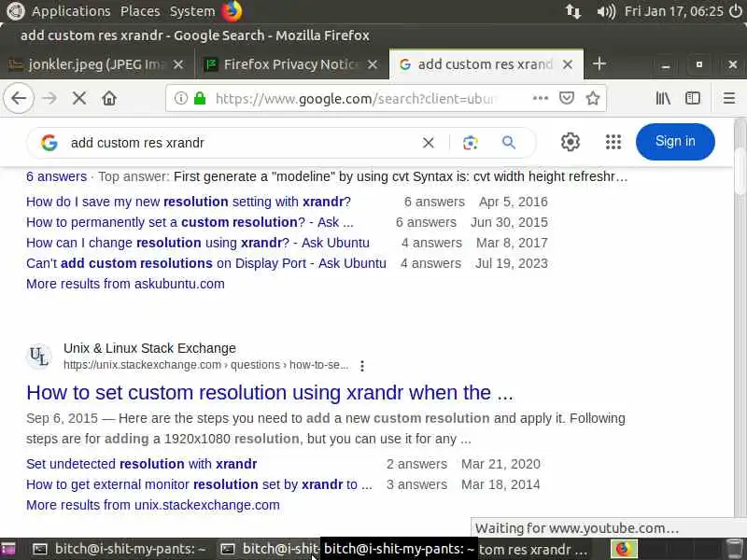Click the 'Jul 19, 2023' date text
Screen dimensions: 747x560
pos(512,263)
